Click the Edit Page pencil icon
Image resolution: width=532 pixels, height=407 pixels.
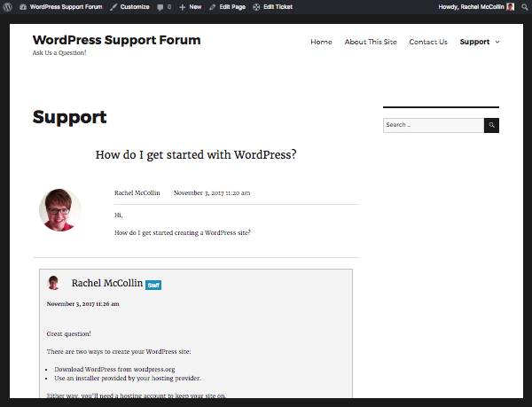click(213, 6)
